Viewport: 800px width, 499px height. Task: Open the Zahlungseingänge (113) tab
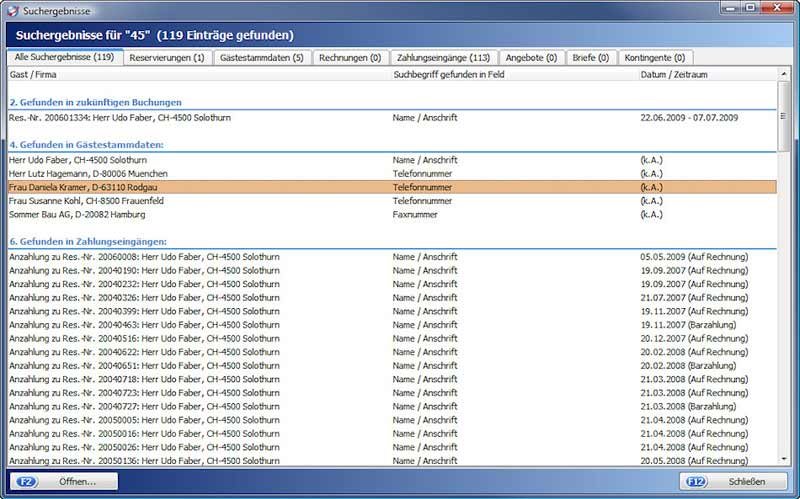443,58
